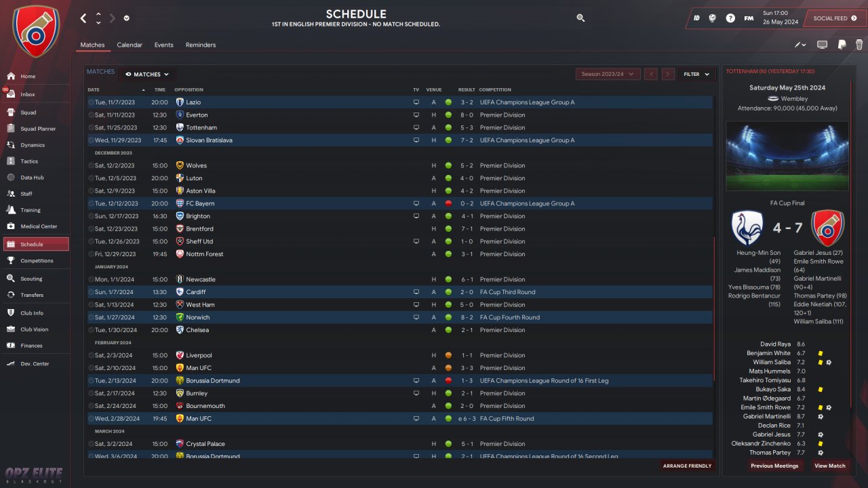Click the Previous Meetings button
This screenshot has width=868, height=488.
pyautogui.click(x=774, y=466)
